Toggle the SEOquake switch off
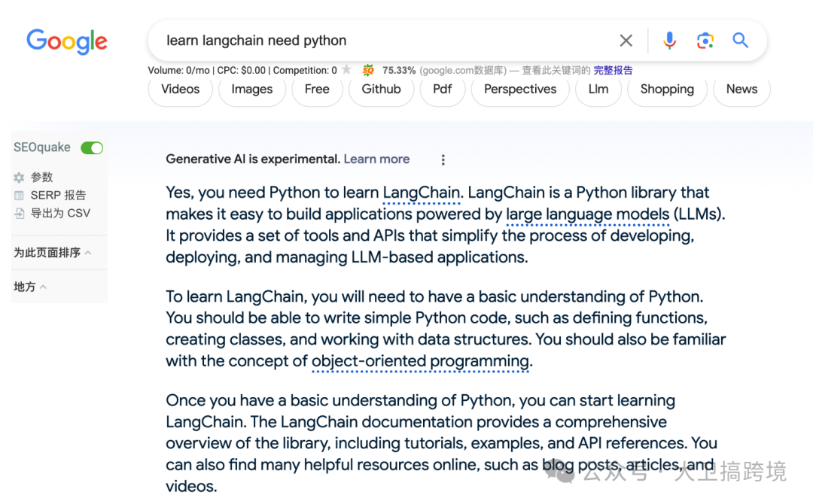 92,147
